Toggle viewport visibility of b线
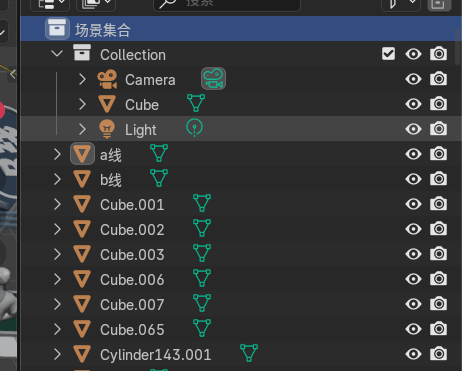This screenshot has height=371, width=462. pos(413,179)
